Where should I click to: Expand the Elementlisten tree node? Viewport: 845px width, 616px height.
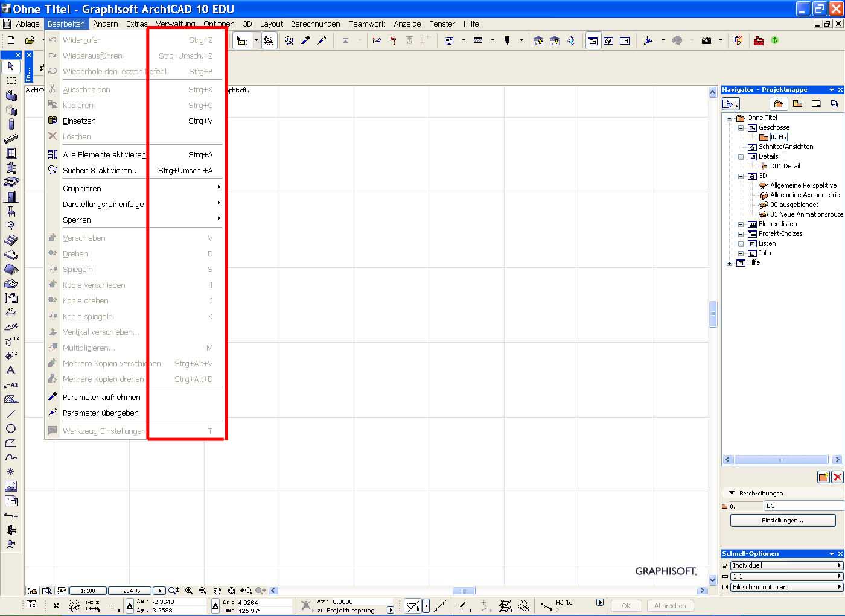[741, 224]
